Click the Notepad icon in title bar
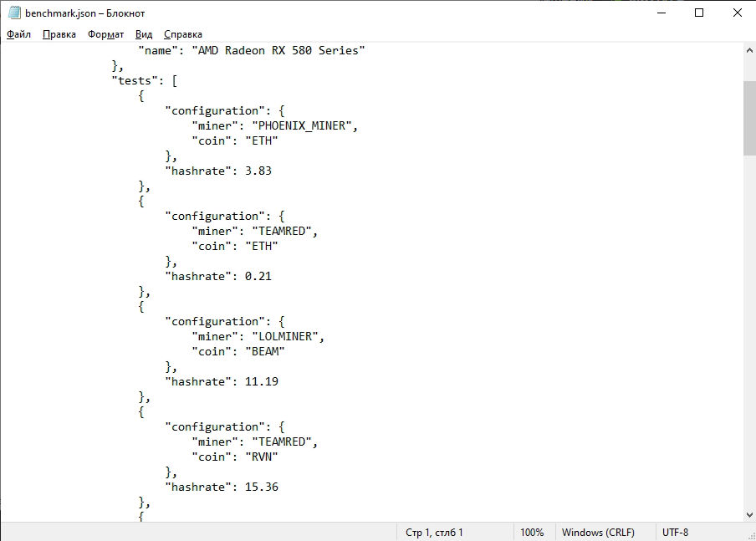This screenshot has width=756, height=541. 13,13
